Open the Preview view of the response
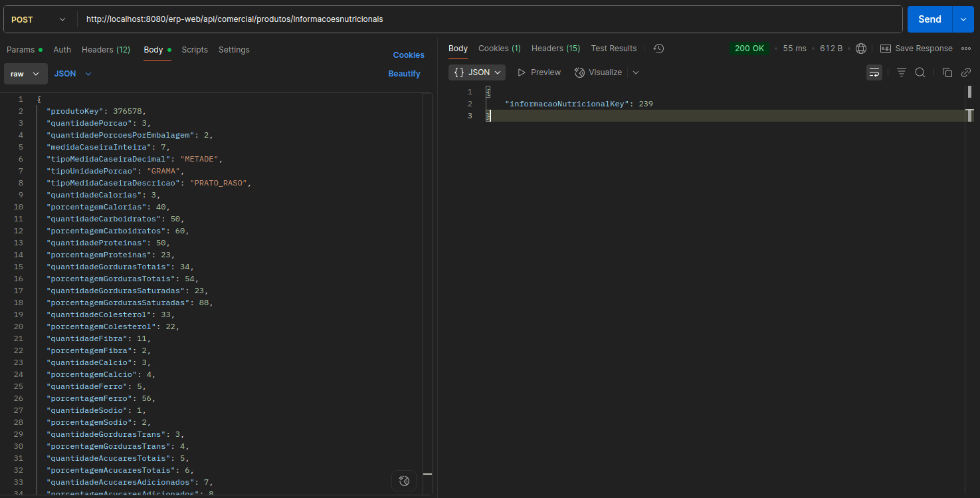This screenshot has width=980, height=498. click(539, 72)
